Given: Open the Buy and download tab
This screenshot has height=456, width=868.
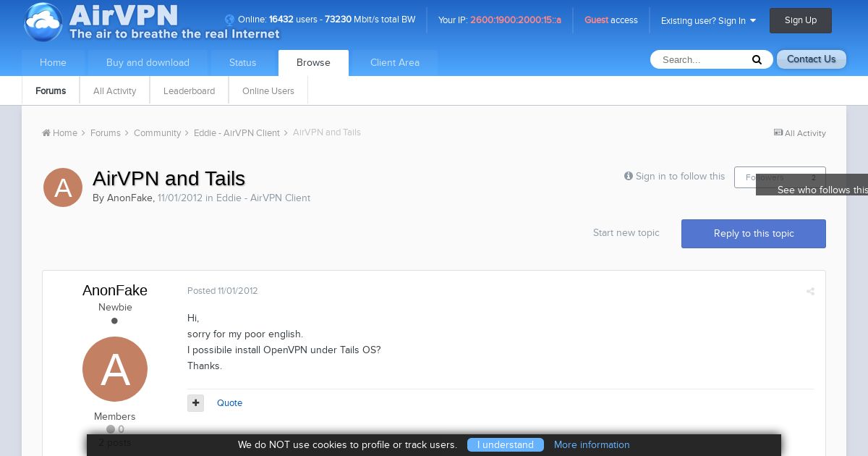Looking at the screenshot, I should (x=148, y=63).
